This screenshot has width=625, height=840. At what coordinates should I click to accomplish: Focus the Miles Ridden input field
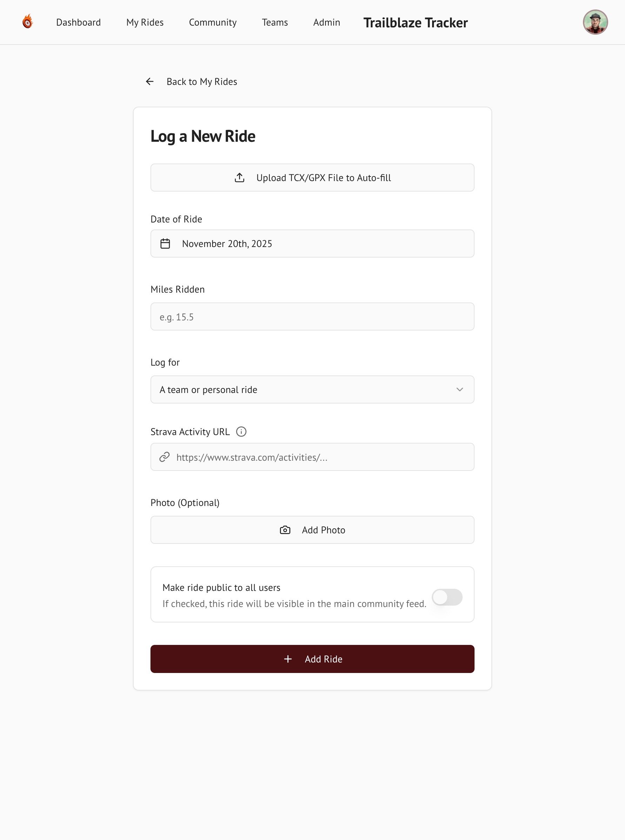pos(312,317)
